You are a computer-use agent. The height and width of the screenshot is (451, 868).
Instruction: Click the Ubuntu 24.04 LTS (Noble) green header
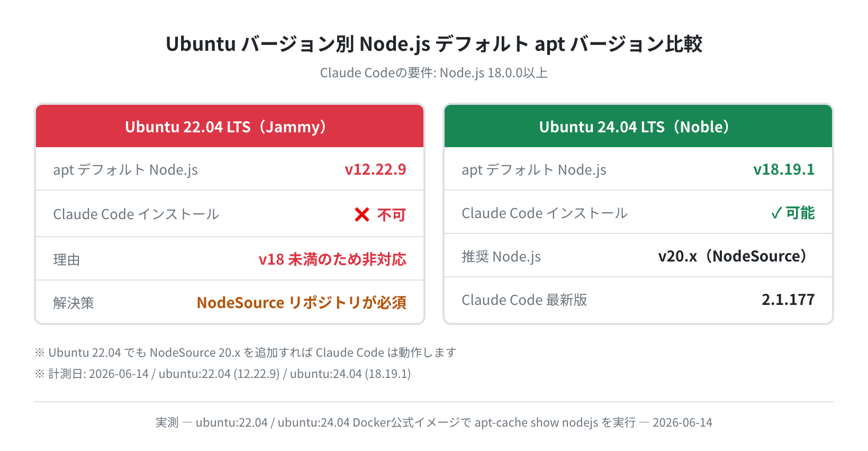coord(638,126)
